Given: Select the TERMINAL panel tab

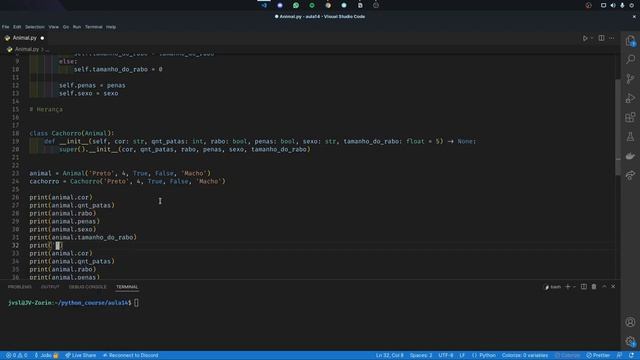Looking at the screenshot, I should tap(127, 287).
